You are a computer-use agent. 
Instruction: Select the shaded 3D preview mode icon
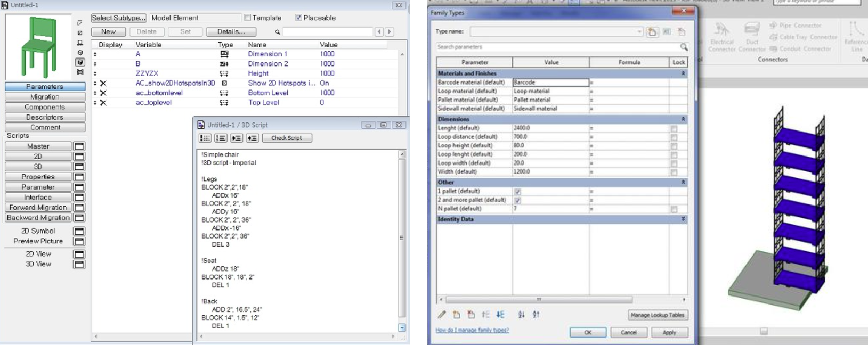[80, 62]
